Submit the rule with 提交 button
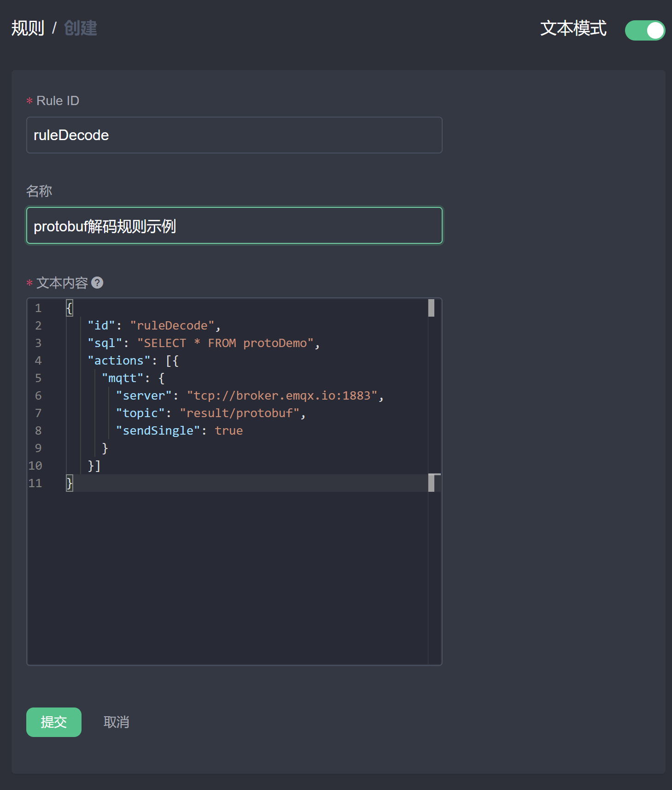Viewport: 672px width, 790px height. point(54,722)
